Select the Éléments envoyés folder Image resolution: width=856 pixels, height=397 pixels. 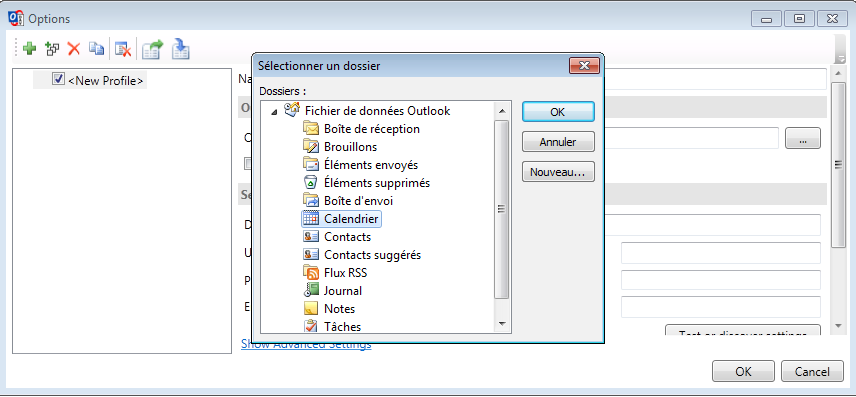click(x=371, y=165)
